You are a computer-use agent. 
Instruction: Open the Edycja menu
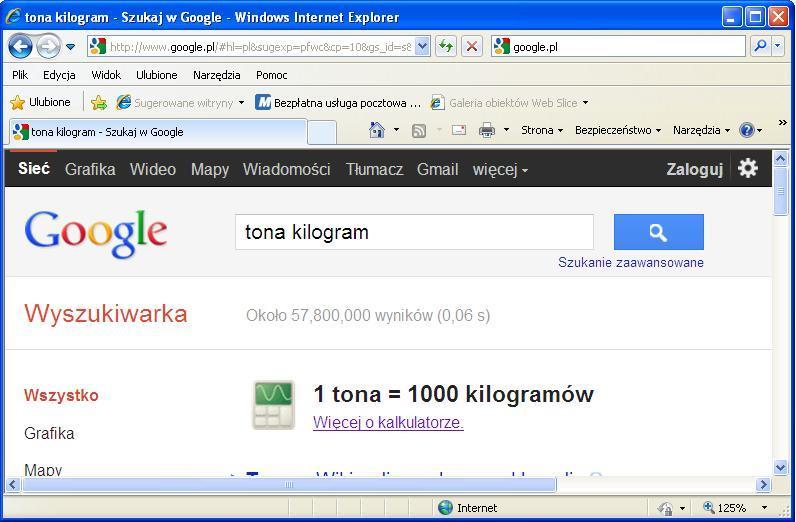tap(59, 75)
